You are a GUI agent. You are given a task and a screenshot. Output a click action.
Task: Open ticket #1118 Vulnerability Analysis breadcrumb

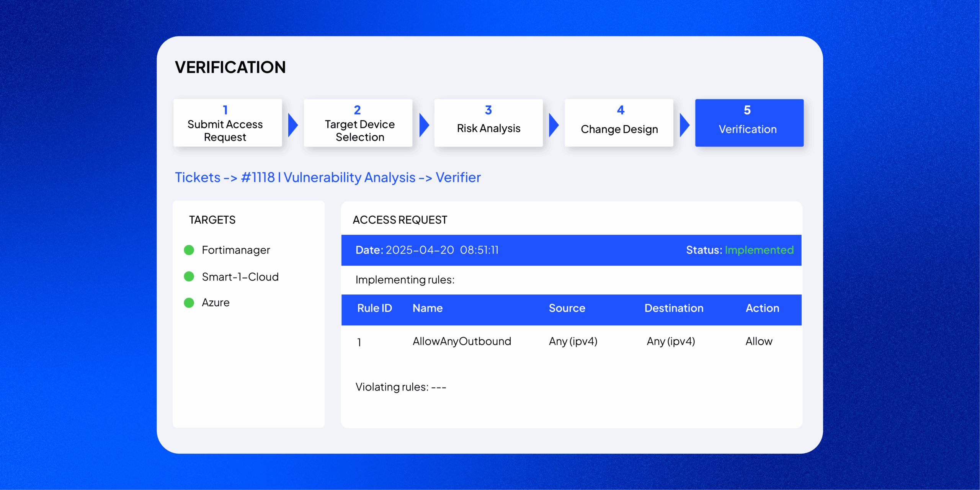[x=328, y=178]
